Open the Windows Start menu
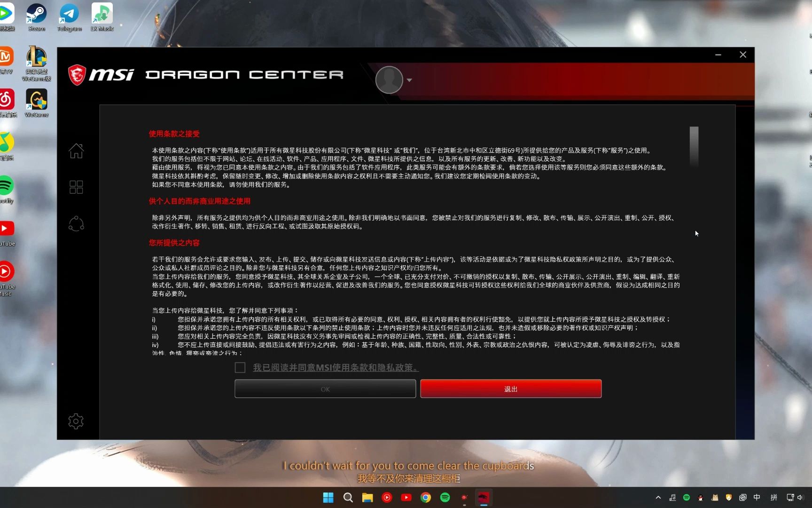This screenshot has width=812, height=508. coord(328,498)
